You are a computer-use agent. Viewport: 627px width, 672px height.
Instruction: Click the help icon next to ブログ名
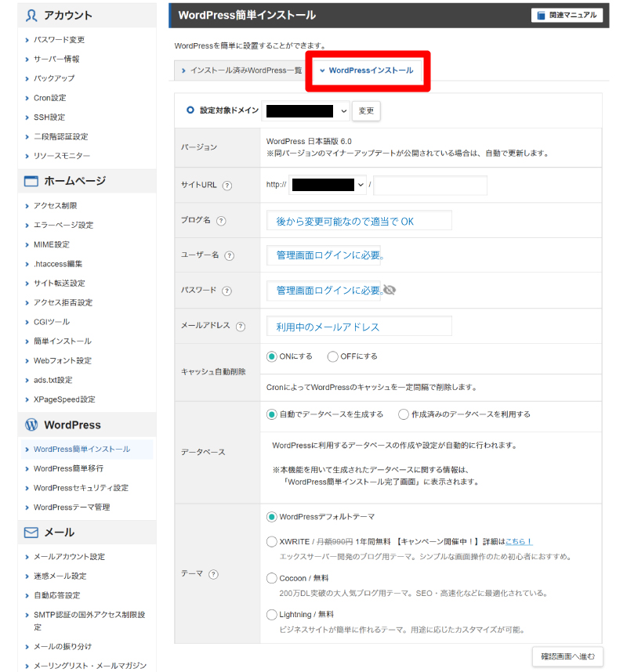221,221
